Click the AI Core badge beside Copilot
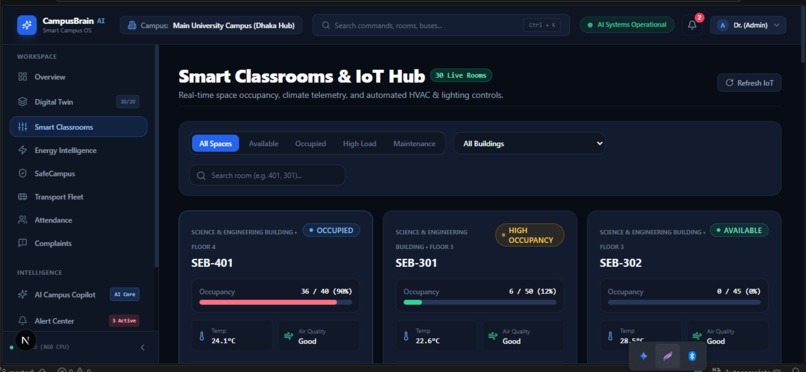Viewport: 806px width, 372px height. (x=124, y=294)
